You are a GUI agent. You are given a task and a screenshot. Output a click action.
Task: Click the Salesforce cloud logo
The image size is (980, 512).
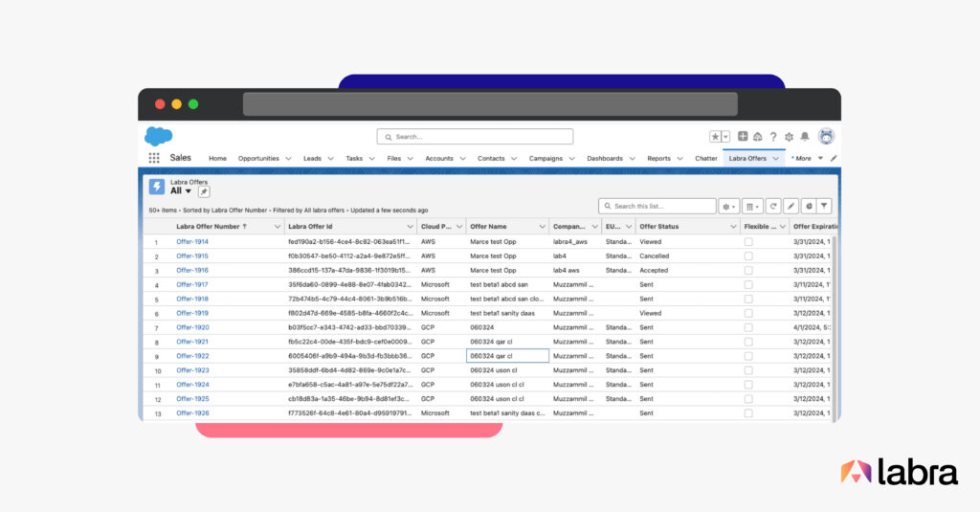[x=159, y=136]
